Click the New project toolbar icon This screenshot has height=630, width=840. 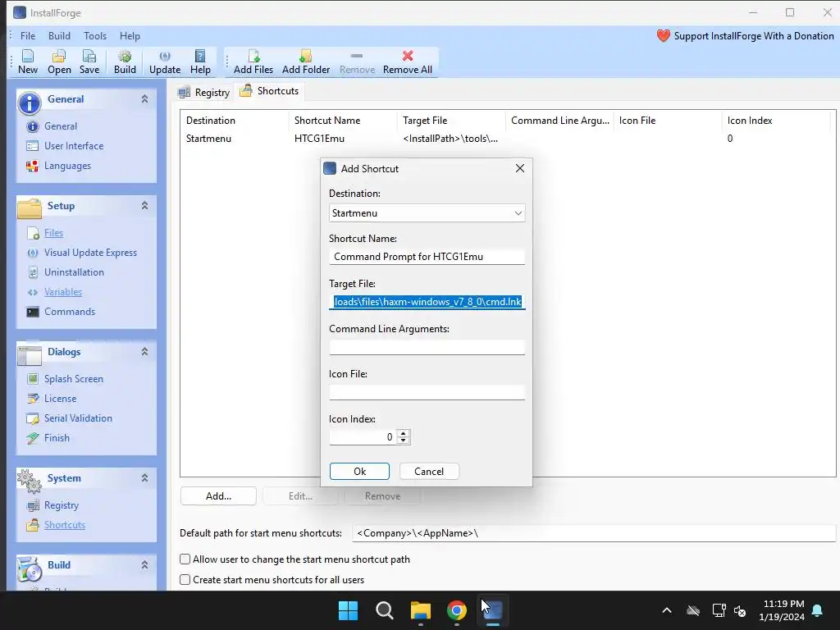pos(27,62)
